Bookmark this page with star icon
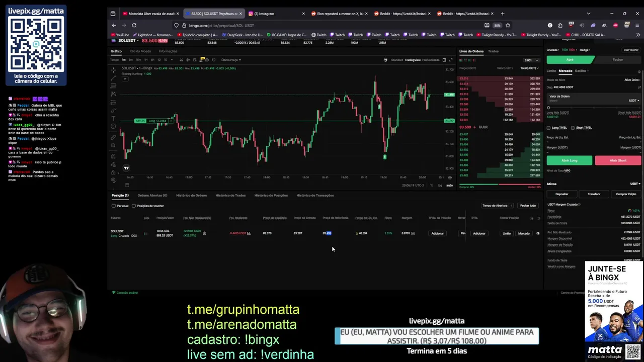The width and height of the screenshot is (644, 362). pos(508,25)
